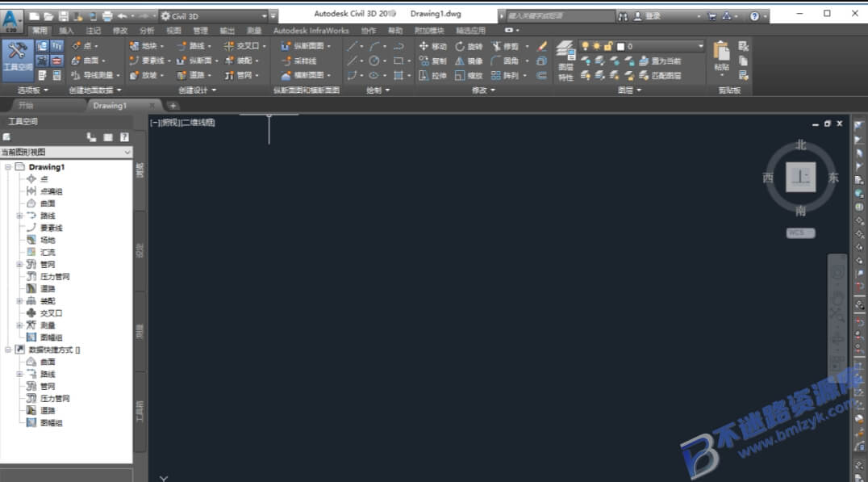Open the Civil 3D workspace dropdown
The image size is (868, 482).
214,16
